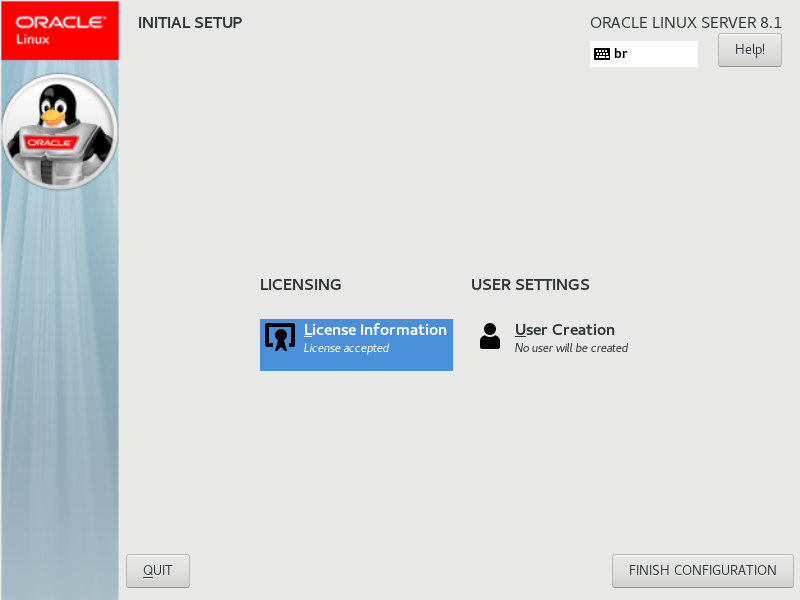Click the INITIAL SETUP title
The image size is (800, 600).
click(190, 23)
